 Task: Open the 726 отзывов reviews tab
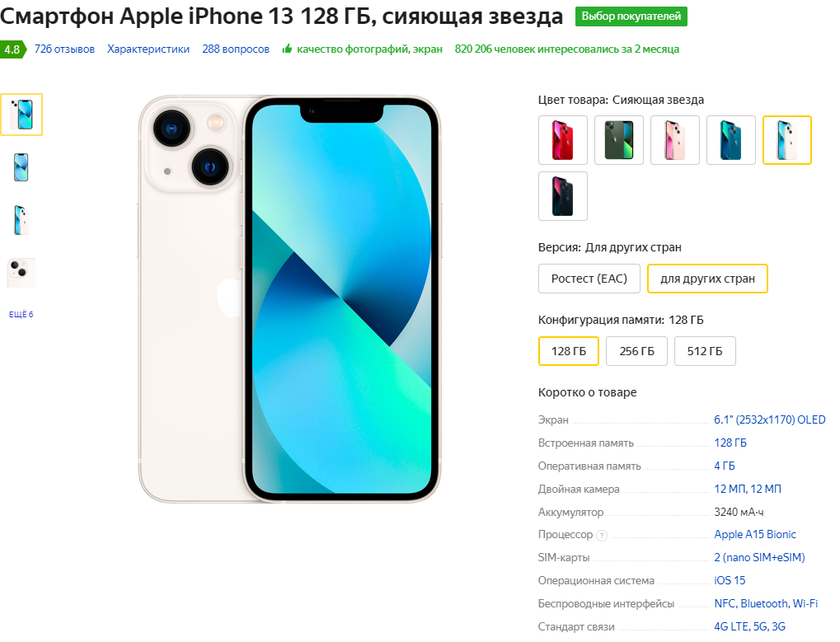click(x=64, y=49)
